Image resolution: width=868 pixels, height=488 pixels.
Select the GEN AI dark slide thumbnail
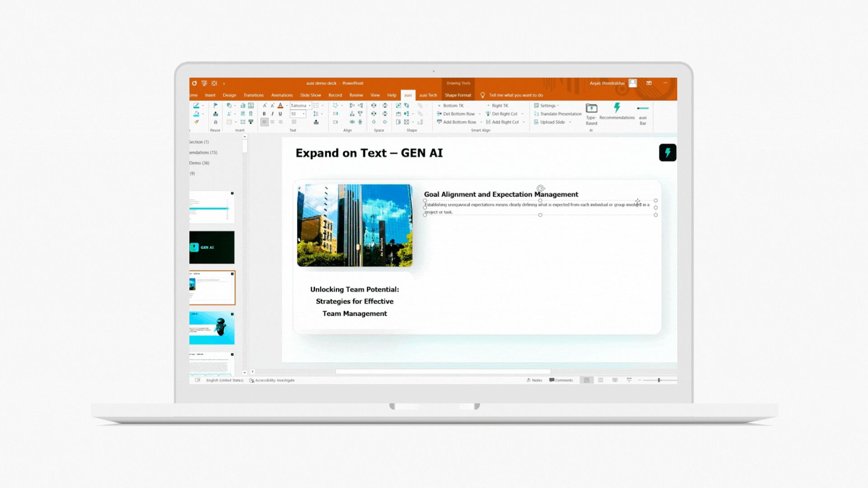pos(212,247)
